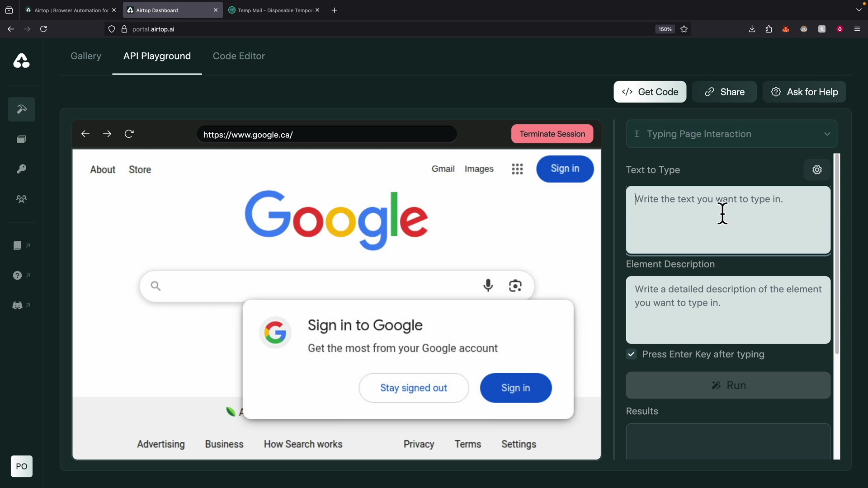The image size is (868, 488).
Task: Switch to the Code Editor tab
Action: click(x=239, y=56)
